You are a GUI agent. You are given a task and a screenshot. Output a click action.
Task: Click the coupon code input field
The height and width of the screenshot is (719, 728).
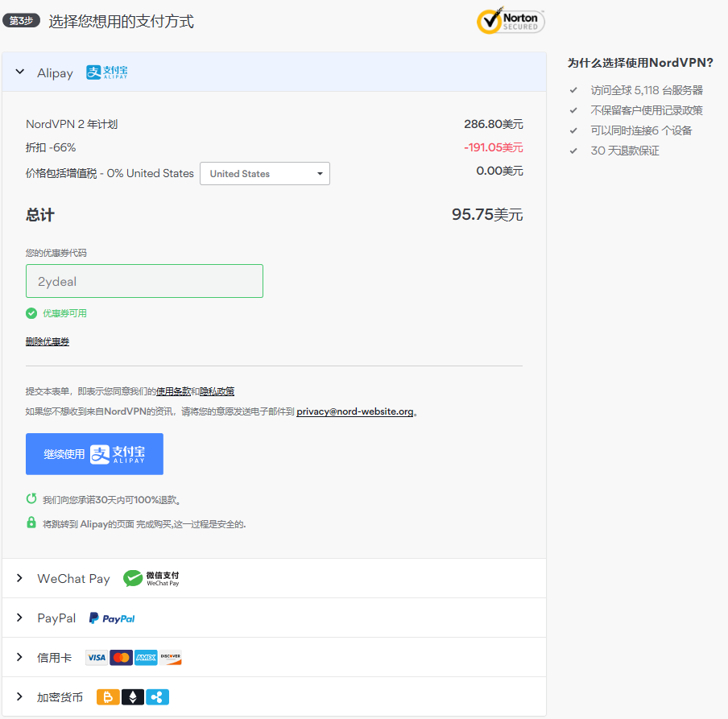point(144,281)
